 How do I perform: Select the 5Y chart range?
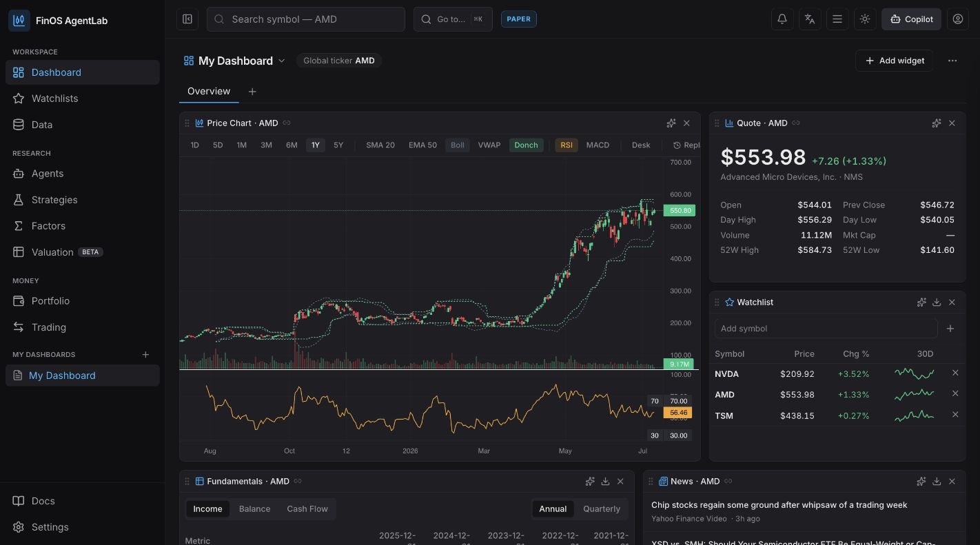(x=338, y=145)
